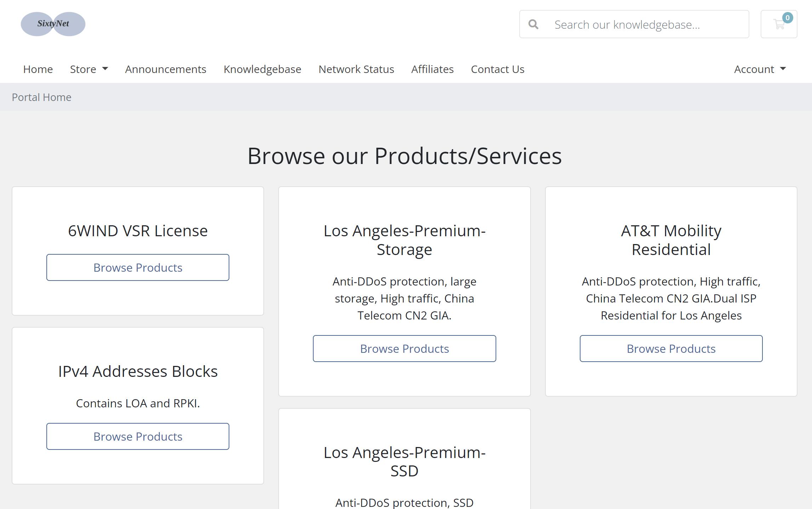Go to the Home menu item
The image size is (812, 509).
pos(38,69)
